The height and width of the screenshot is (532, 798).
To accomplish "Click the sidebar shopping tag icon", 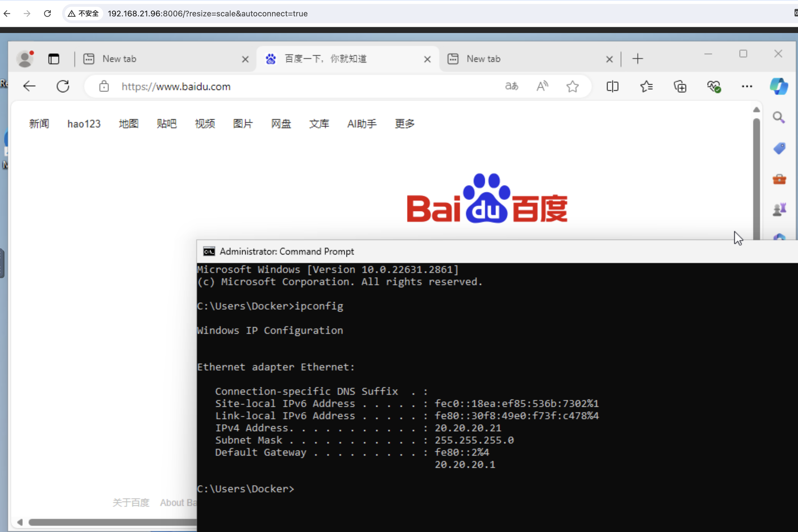I will [779, 149].
